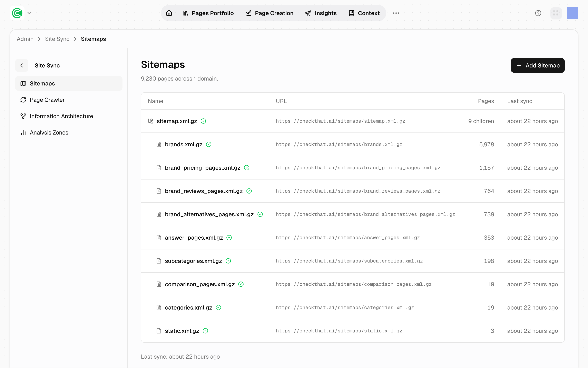Click the 5,978 pages count
Image resolution: width=588 pixels, height=368 pixels.
point(487,144)
